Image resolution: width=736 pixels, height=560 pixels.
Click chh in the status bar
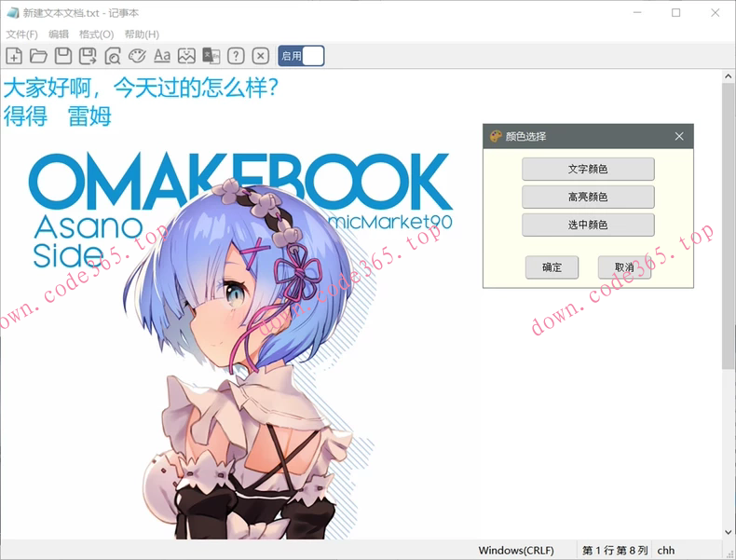point(666,550)
